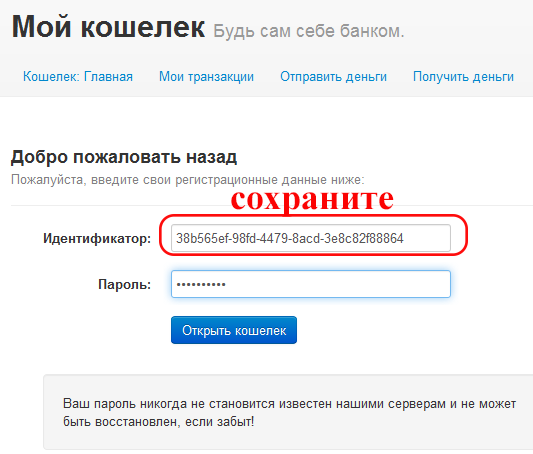Image resolution: width=533 pixels, height=454 pixels.
Task: Click the masked password dots
Action: click(x=201, y=284)
